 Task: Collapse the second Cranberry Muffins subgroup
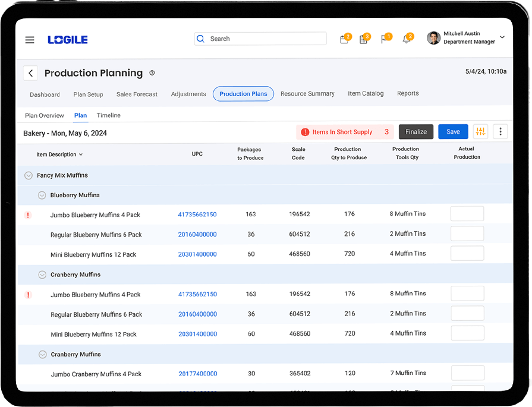[x=42, y=355]
